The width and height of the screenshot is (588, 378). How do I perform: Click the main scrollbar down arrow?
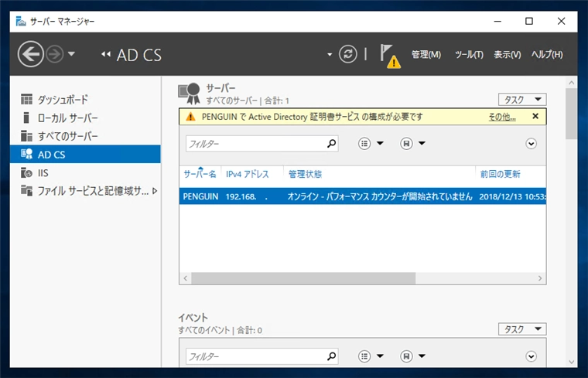pyautogui.click(x=572, y=362)
